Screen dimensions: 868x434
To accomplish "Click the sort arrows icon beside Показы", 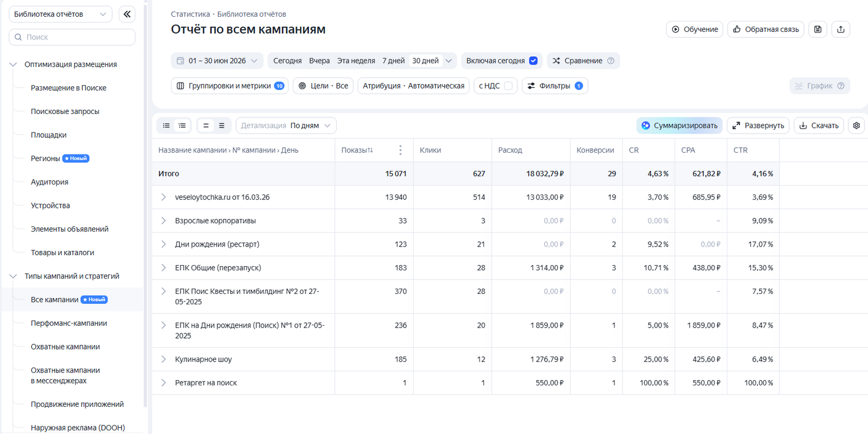I will 370,150.
